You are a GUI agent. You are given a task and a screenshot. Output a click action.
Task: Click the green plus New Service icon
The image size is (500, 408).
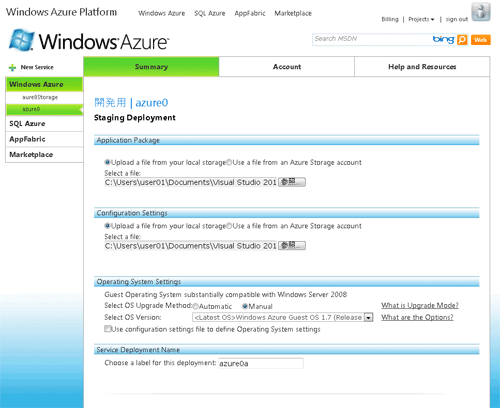click(12, 68)
